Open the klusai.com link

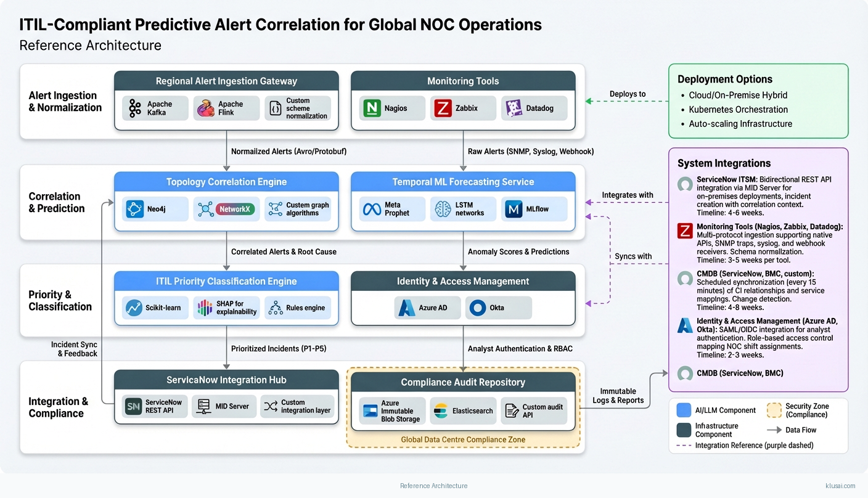pyautogui.click(x=840, y=486)
